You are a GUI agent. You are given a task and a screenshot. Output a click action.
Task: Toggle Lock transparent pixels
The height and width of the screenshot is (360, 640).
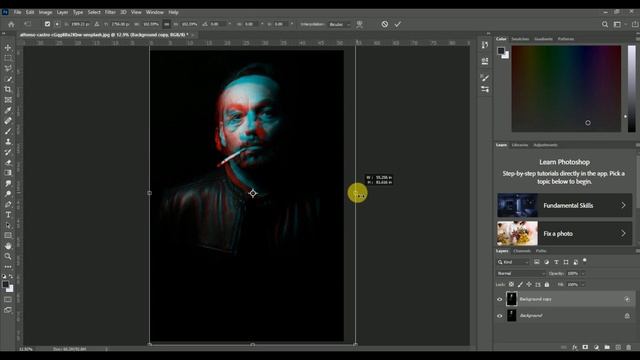tap(511, 284)
